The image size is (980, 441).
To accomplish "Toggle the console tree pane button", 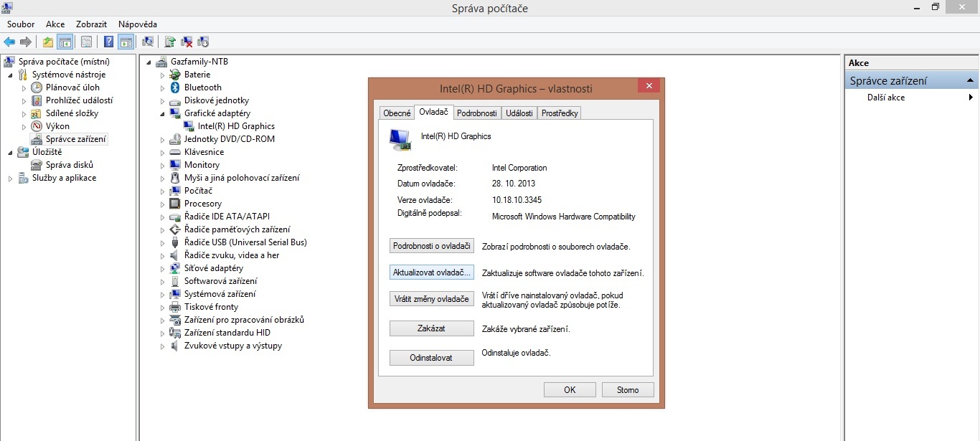I will [65, 42].
